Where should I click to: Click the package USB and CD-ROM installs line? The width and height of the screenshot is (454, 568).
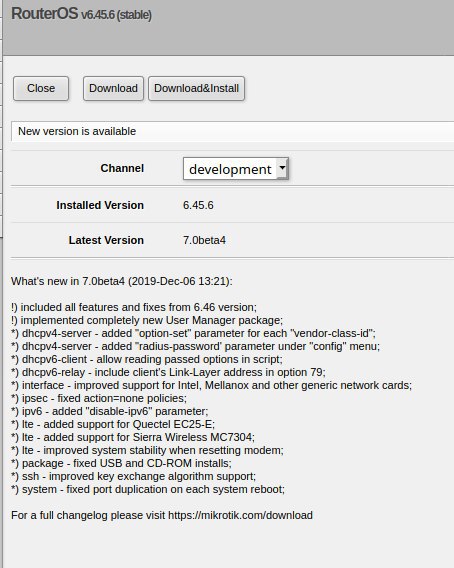121,463
